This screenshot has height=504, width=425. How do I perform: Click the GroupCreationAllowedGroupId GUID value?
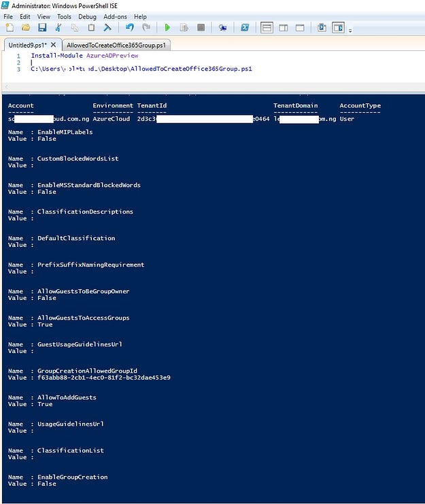104,377
